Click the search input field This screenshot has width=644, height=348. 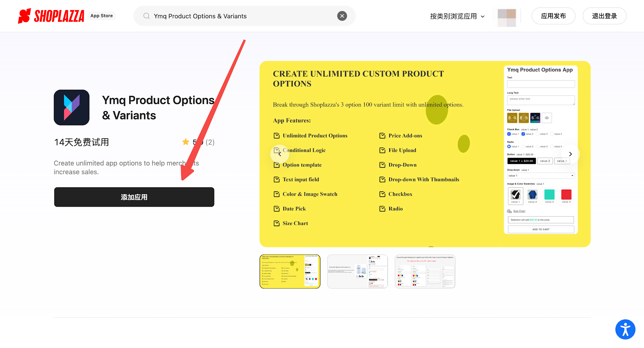point(242,16)
